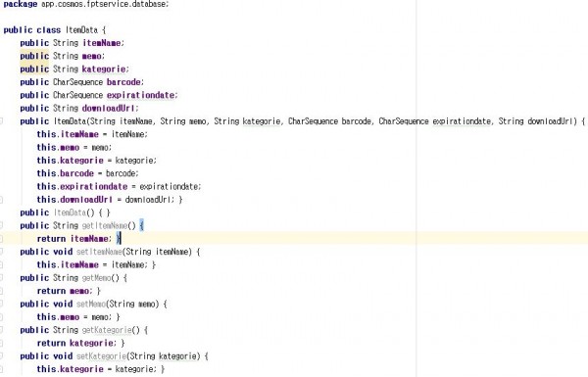Click the class name ItemData in the class declaration
The height and width of the screenshot is (377, 588).
click(81, 30)
